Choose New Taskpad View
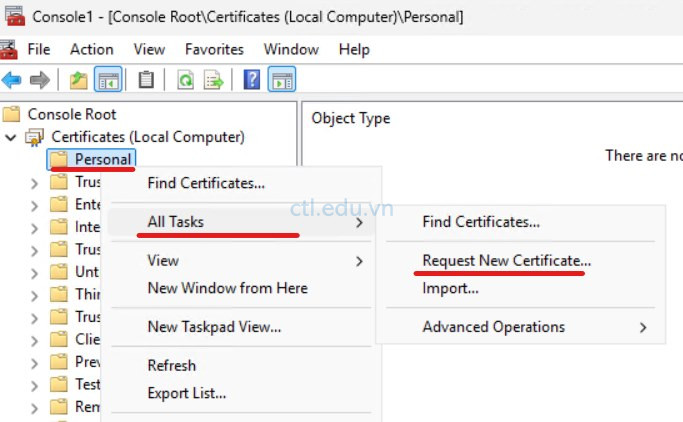Screen dimensions: 683x422 pyautogui.click(x=214, y=327)
